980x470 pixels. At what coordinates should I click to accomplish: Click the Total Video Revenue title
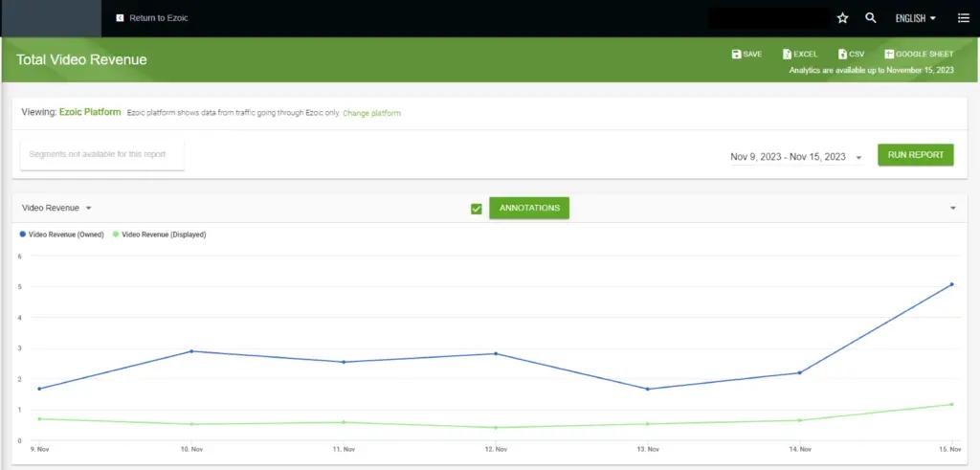[81, 60]
